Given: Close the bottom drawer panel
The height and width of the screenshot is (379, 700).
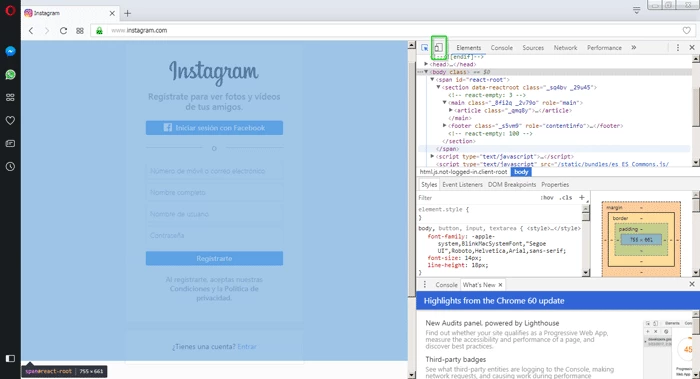Looking at the screenshot, I should point(692,284).
